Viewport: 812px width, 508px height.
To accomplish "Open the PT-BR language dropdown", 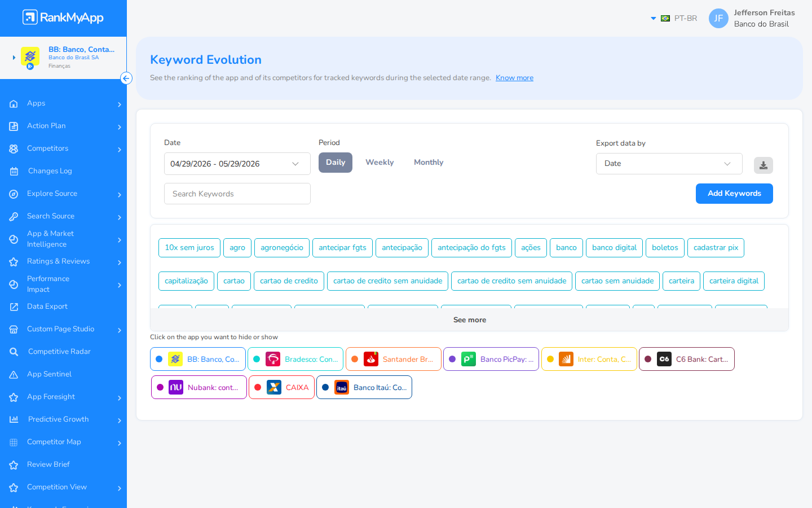I will click(x=674, y=19).
